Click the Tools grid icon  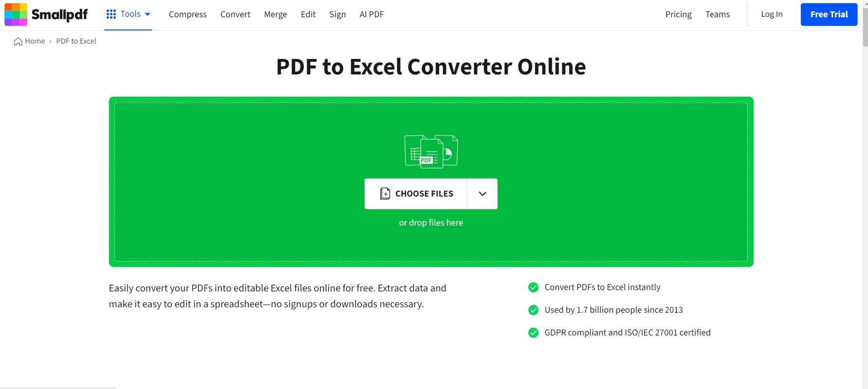[x=111, y=14]
